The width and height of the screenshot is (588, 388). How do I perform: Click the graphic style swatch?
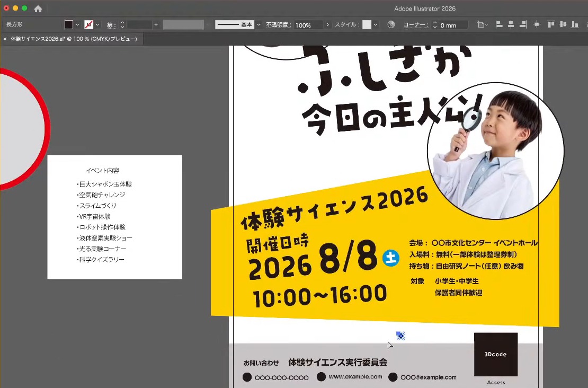367,25
